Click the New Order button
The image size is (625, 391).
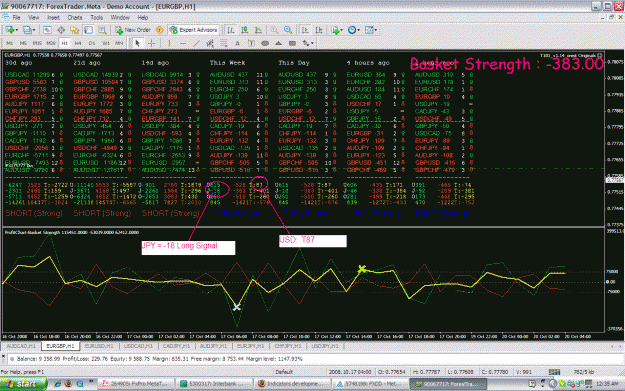coord(133,30)
